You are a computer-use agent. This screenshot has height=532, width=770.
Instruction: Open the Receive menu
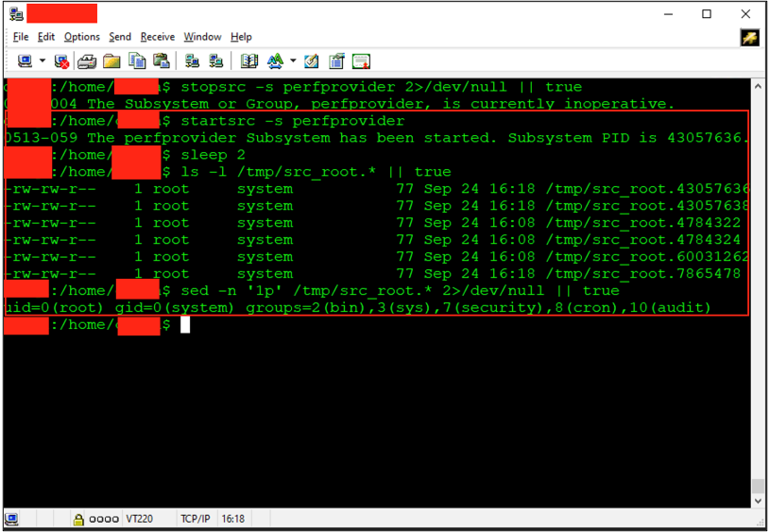click(158, 37)
